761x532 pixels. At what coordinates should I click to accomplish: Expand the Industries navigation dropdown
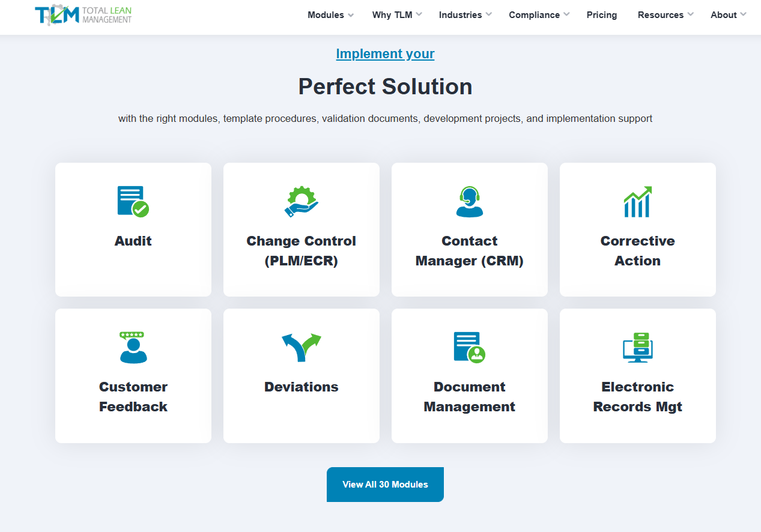465,15
